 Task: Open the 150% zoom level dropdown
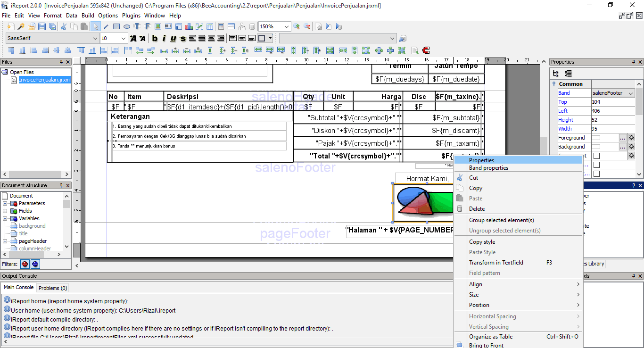[286, 26]
